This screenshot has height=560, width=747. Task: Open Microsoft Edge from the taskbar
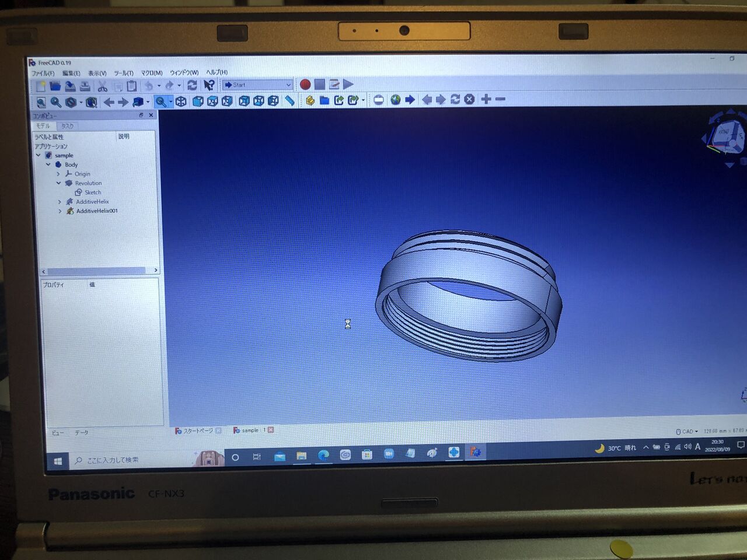point(323,455)
